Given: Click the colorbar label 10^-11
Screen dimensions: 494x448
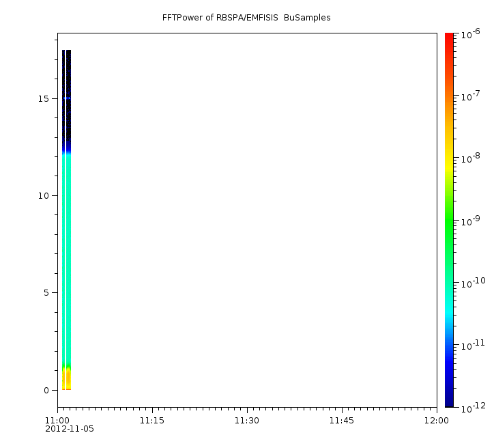Looking at the screenshot, I should (x=474, y=345).
